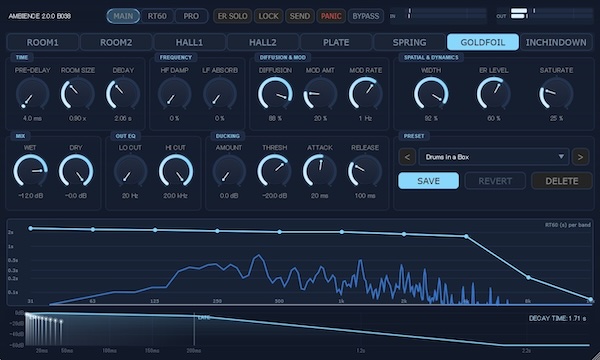Hit the PANIC button
The height and width of the screenshot is (360, 600).
pos(331,16)
